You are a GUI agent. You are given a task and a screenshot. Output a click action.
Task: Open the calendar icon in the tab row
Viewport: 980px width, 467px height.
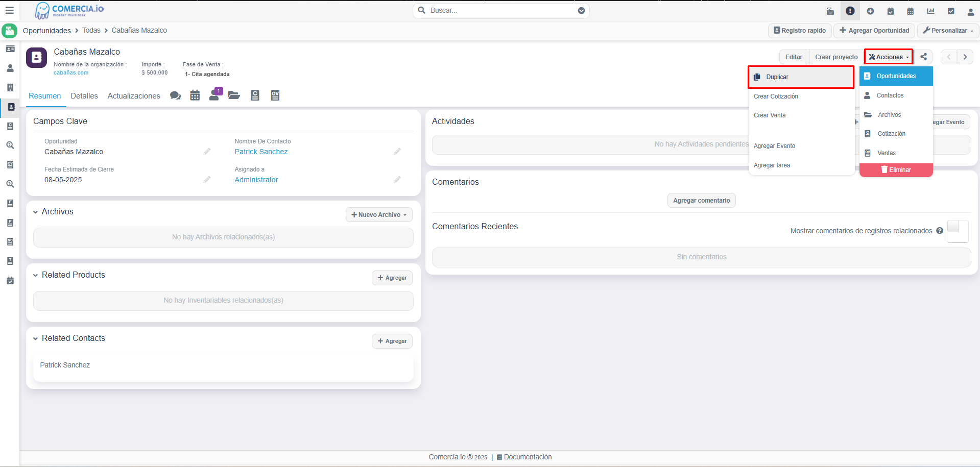point(195,95)
